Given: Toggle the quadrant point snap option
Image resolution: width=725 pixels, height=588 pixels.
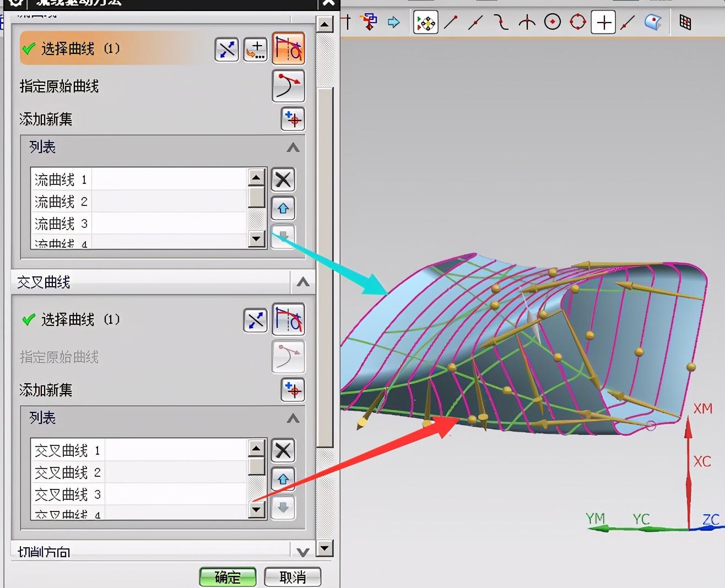Looking at the screenshot, I should (x=577, y=22).
